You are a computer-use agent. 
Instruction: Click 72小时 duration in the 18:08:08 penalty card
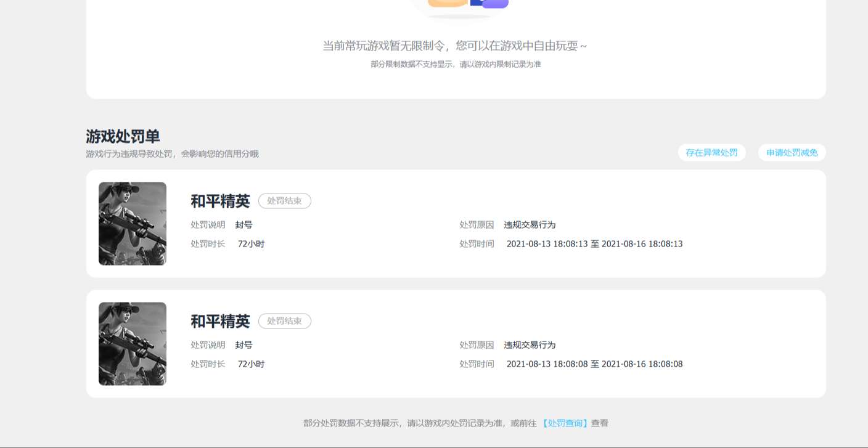pos(251,364)
